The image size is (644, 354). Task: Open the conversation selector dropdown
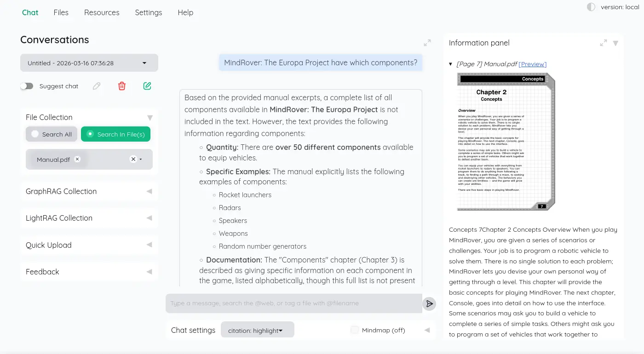pyautogui.click(x=89, y=63)
